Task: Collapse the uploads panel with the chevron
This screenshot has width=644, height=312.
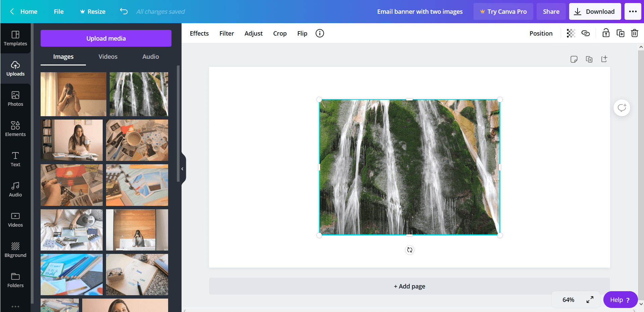Action: click(x=182, y=169)
